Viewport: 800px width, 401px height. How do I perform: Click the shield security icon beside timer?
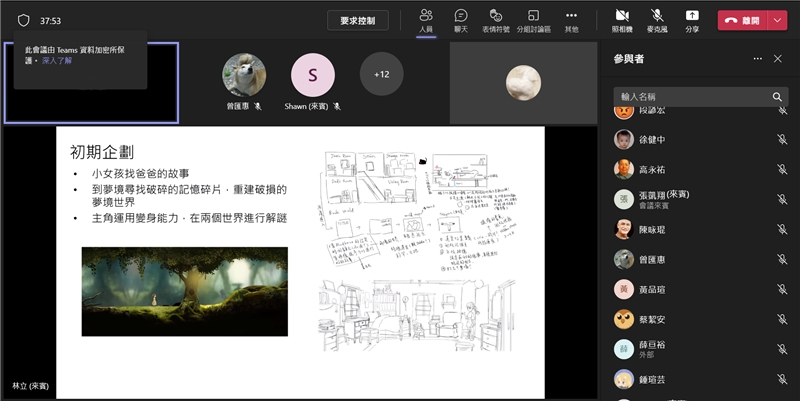[24, 20]
